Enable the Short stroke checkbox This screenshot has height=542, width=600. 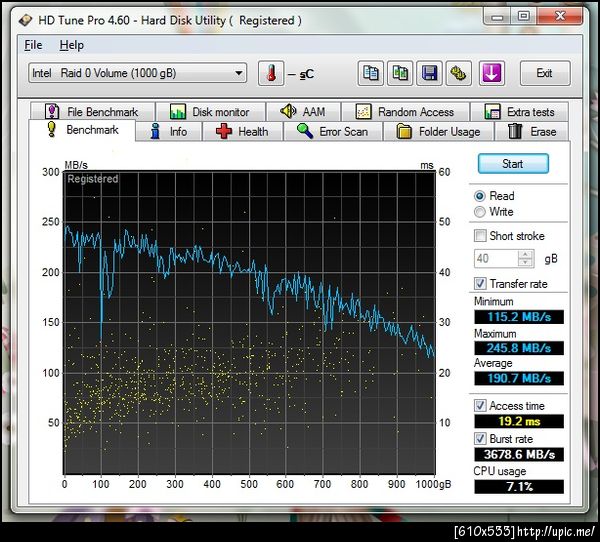tap(481, 236)
